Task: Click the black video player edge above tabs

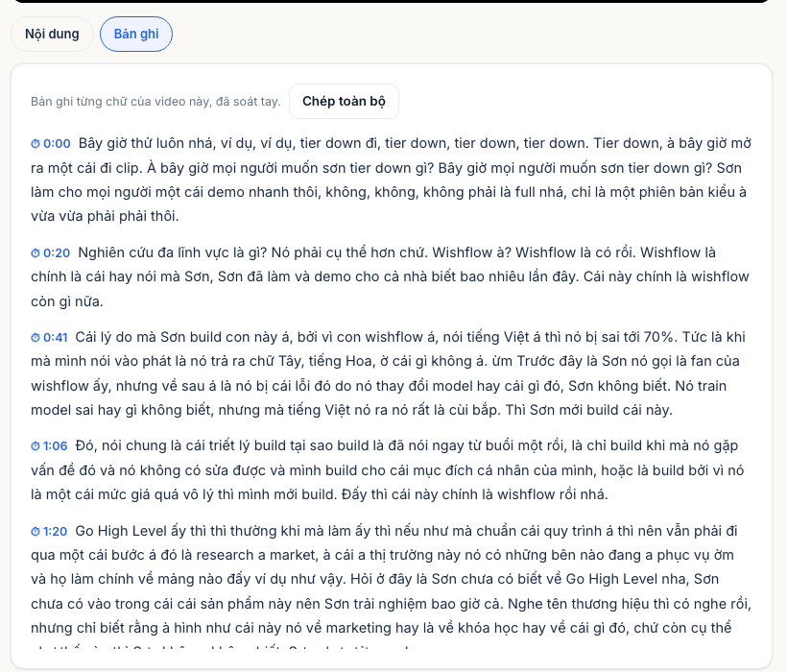Action: click(x=391, y=1)
